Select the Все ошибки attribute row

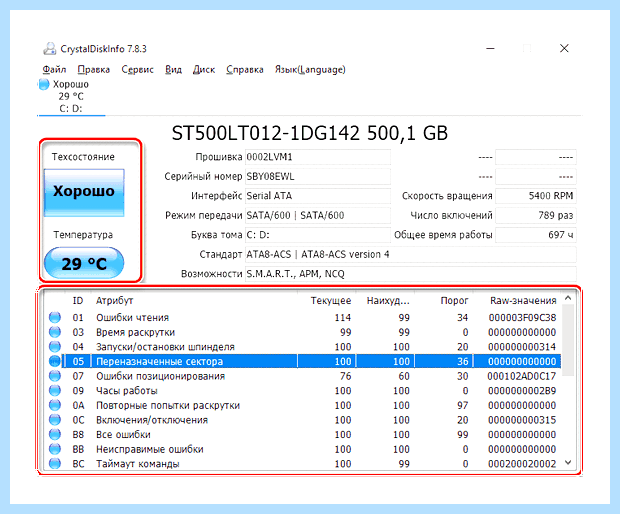click(x=302, y=435)
